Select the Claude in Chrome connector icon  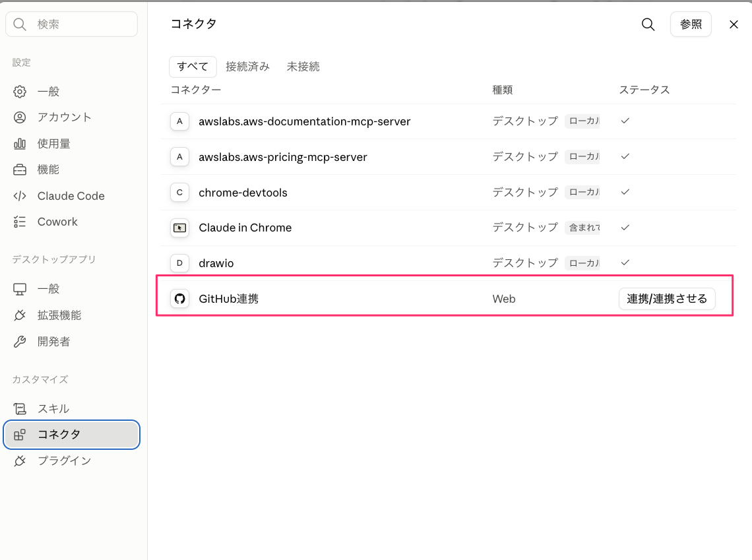coord(180,228)
